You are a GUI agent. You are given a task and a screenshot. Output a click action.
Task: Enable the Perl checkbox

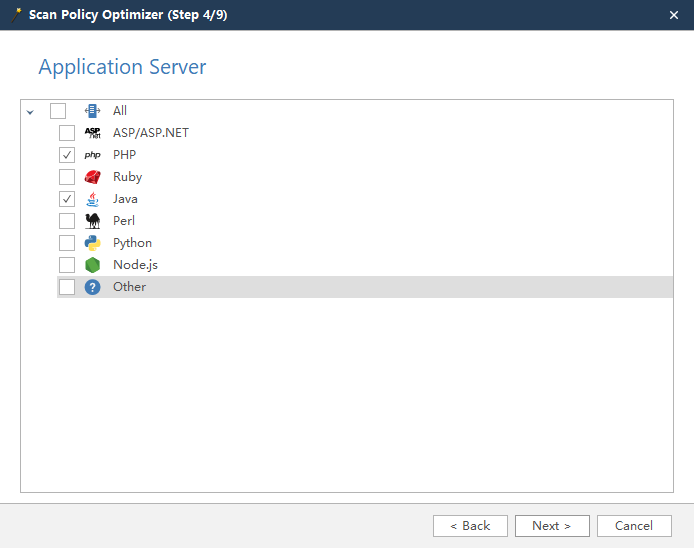coord(67,220)
